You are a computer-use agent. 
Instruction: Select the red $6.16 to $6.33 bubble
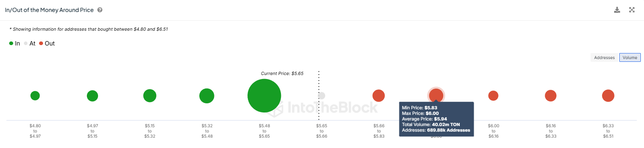tap(551, 96)
